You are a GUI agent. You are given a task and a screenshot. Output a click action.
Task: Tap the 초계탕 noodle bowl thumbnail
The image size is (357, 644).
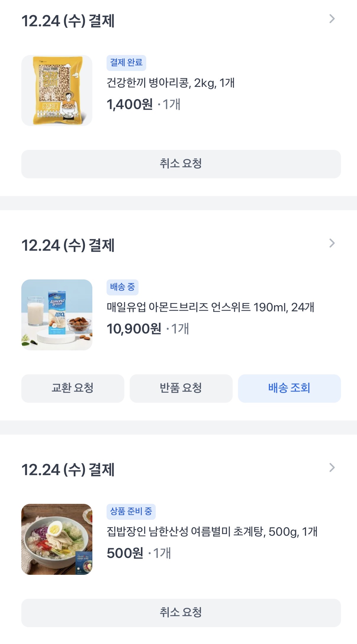(57, 539)
